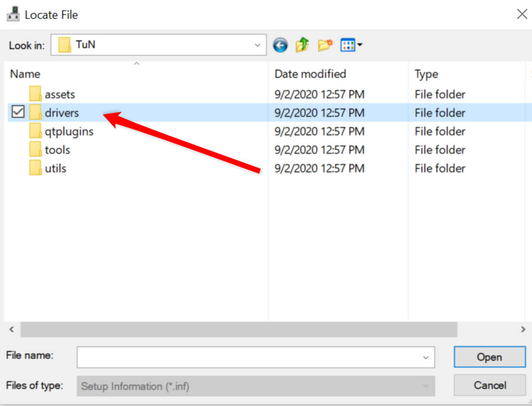Select the qtplugins folder icon
The height and width of the screenshot is (406, 532).
pos(35,131)
